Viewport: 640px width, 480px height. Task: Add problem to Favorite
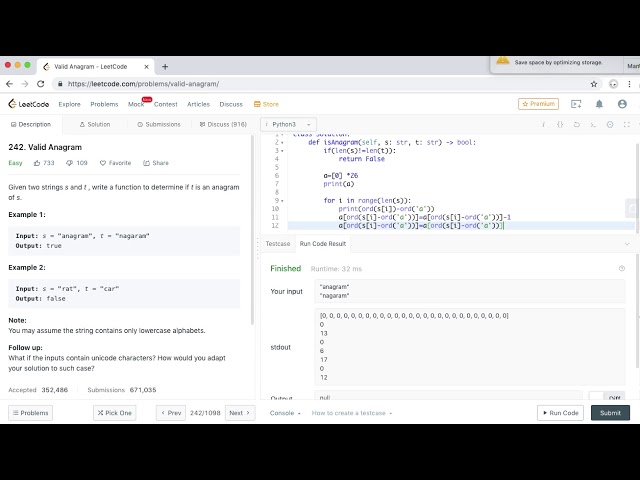tap(116, 163)
